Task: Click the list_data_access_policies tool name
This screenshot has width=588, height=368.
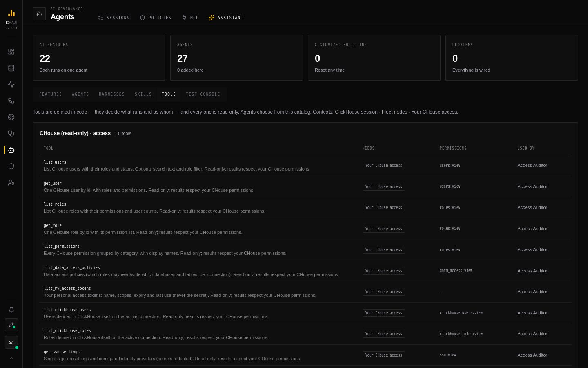Action: (x=72, y=268)
